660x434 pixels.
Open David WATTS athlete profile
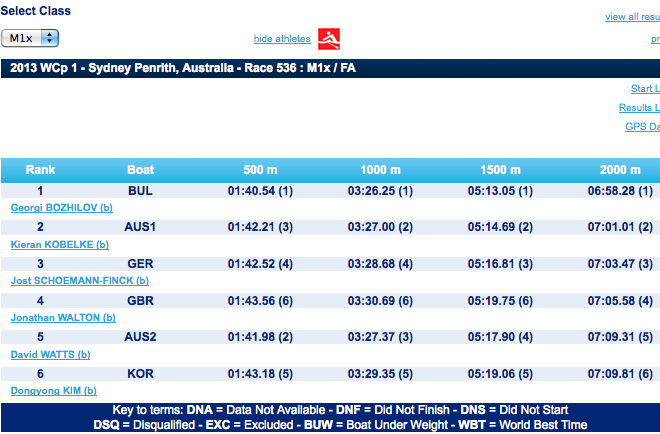click(x=50, y=354)
